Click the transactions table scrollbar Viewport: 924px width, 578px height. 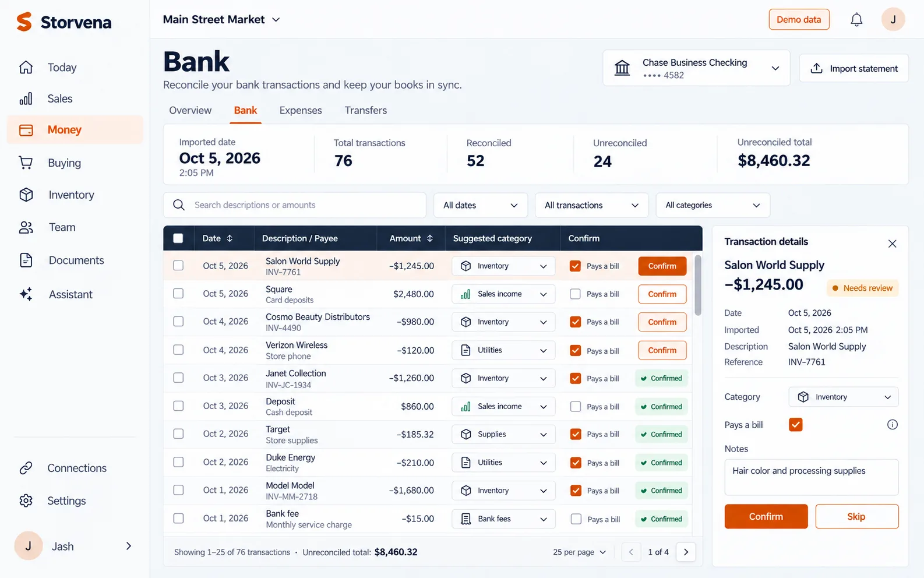697,286
